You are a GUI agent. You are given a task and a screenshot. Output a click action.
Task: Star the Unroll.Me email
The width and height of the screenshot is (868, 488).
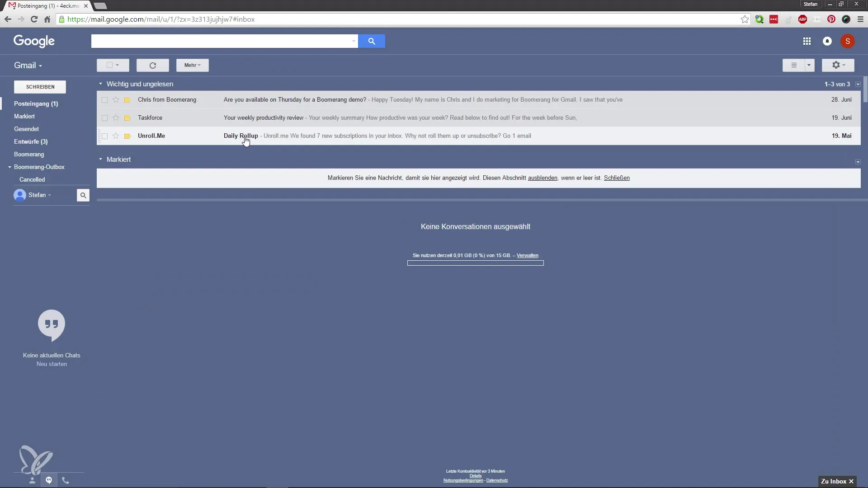pos(116,136)
